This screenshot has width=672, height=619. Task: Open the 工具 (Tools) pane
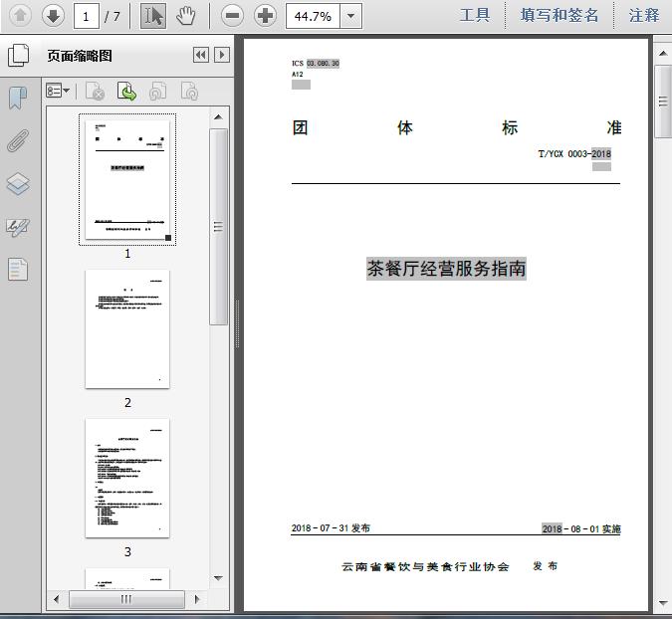[x=475, y=15]
